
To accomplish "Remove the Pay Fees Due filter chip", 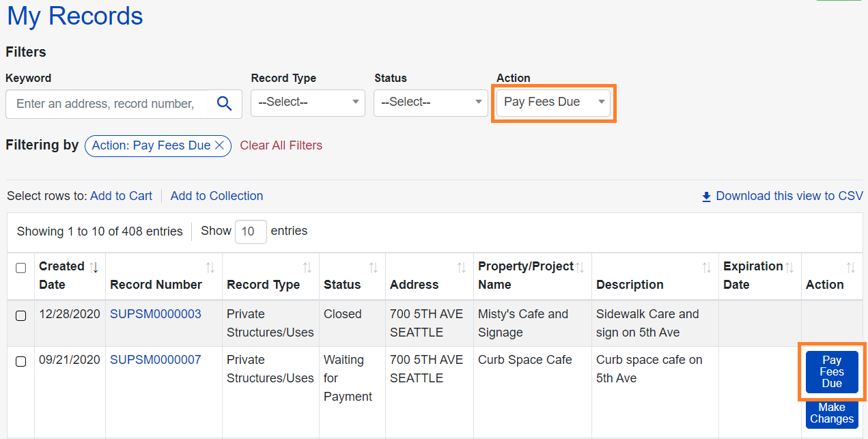I will point(219,145).
